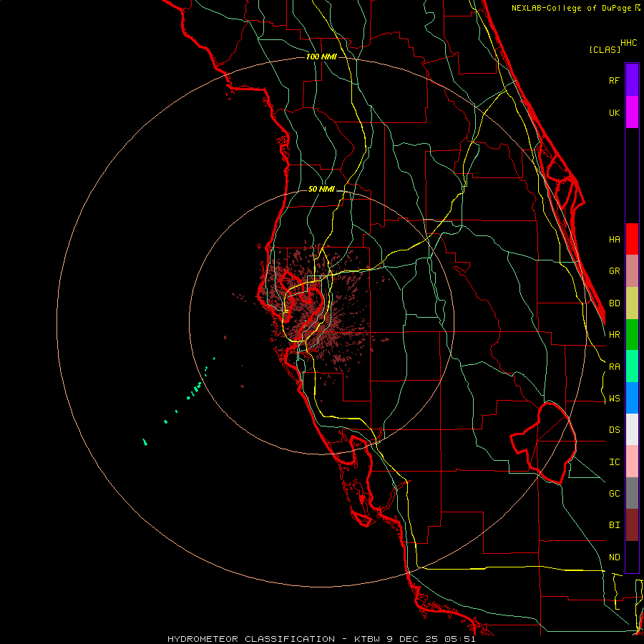
Task: Click the RF purple legend swatch
Action: coord(632,80)
